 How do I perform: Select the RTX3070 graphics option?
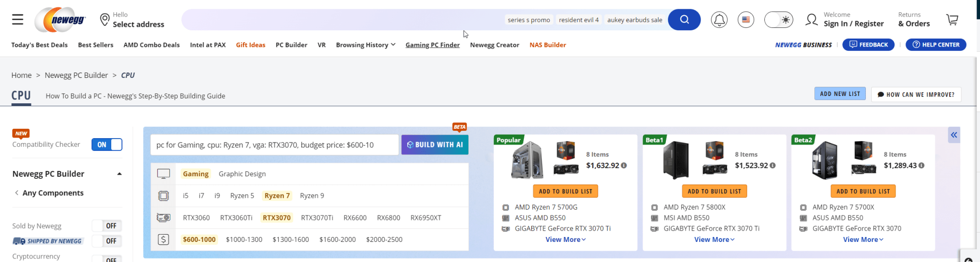pos(277,217)
